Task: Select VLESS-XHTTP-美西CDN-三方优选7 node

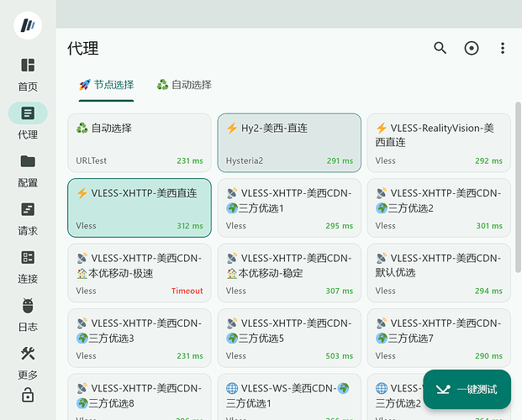Action: pos(439,339)
